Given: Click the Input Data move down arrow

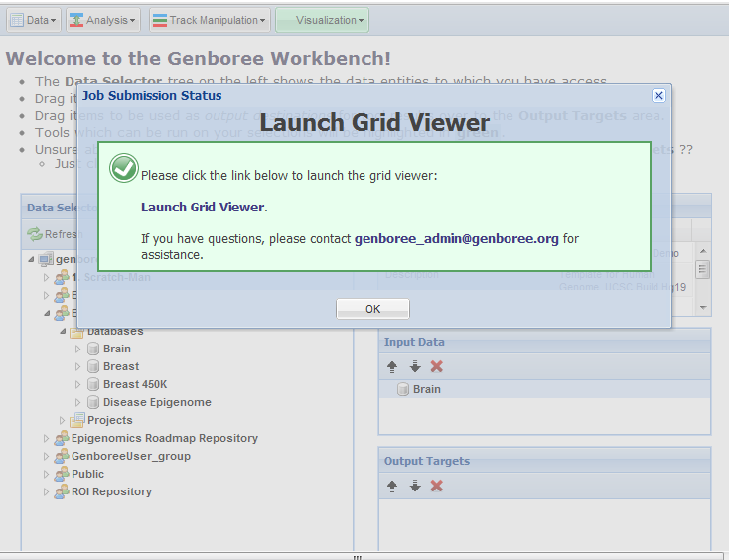Looking at the screenshot, I should click(x=415, y=366).
